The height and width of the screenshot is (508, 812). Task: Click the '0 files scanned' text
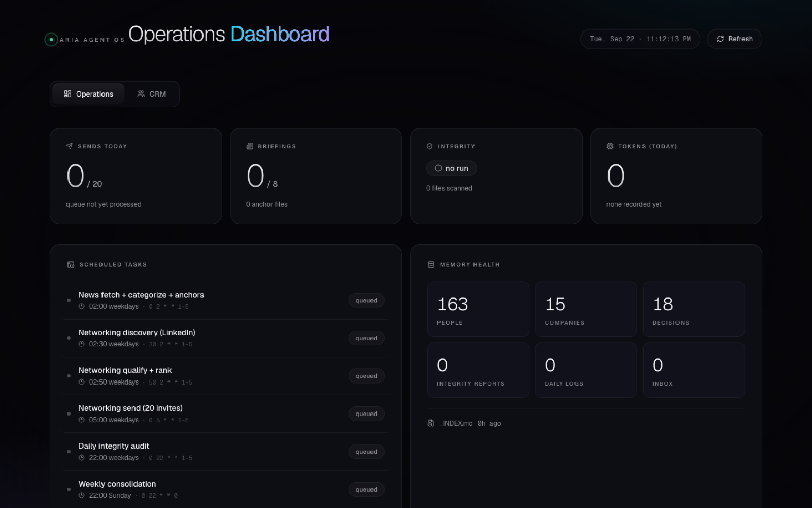pos(449,188)
